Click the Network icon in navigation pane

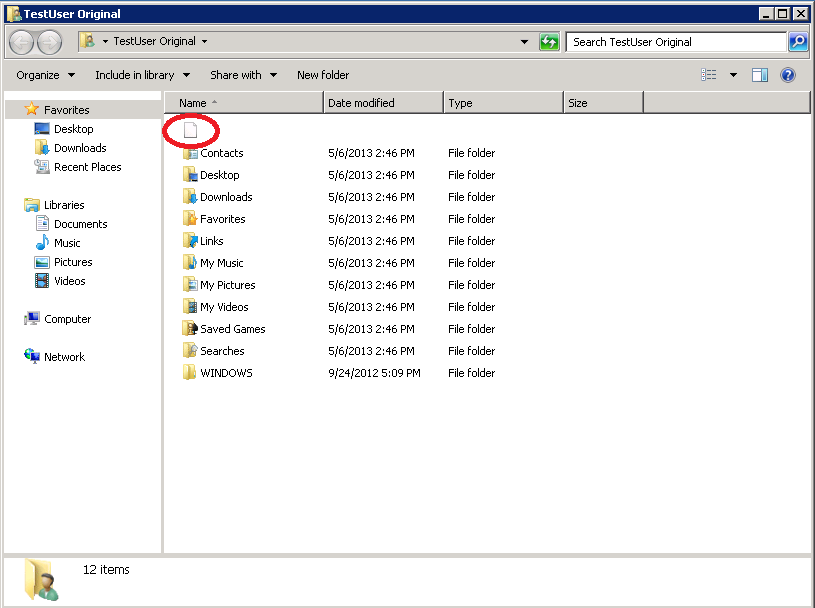tap(32, 356)
